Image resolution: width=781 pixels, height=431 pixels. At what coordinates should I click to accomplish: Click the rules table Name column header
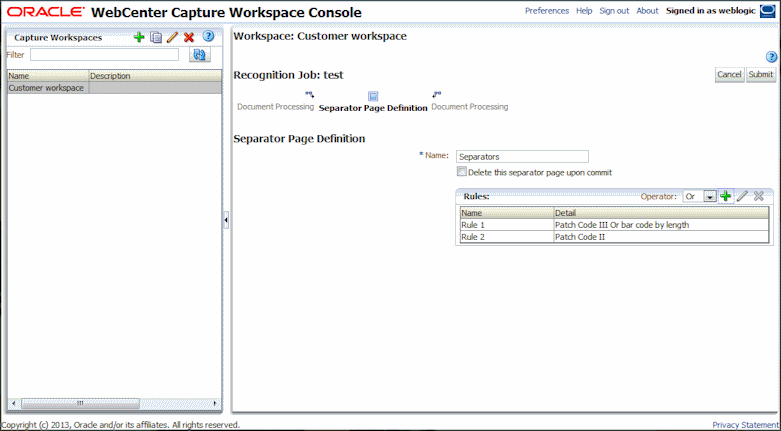[507, 213]
